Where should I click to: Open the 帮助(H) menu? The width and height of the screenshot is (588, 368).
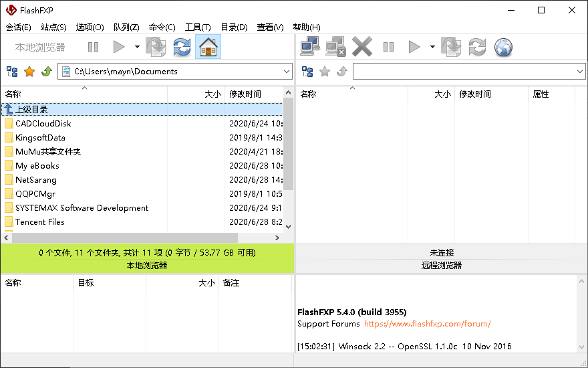(307, 27)
